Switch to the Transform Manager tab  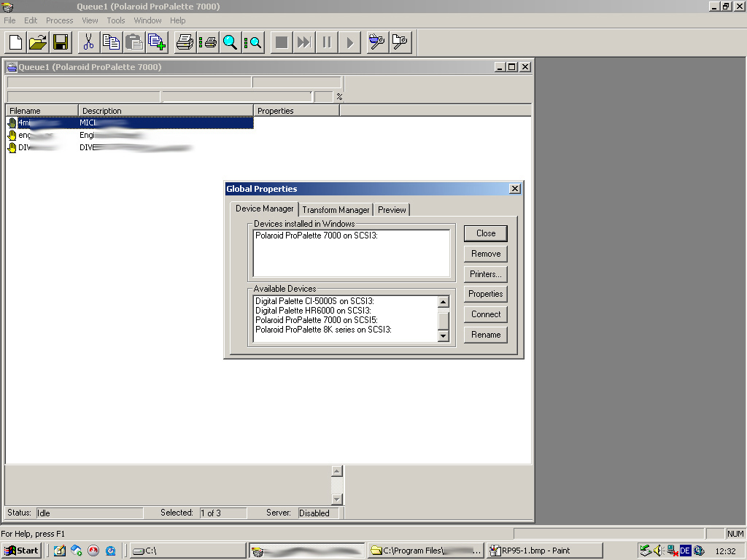[x=336, y=210]
